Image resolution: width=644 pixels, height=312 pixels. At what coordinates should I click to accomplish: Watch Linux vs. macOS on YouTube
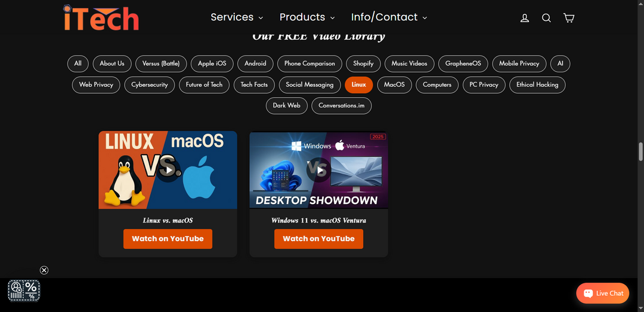(x=168, y=239)
